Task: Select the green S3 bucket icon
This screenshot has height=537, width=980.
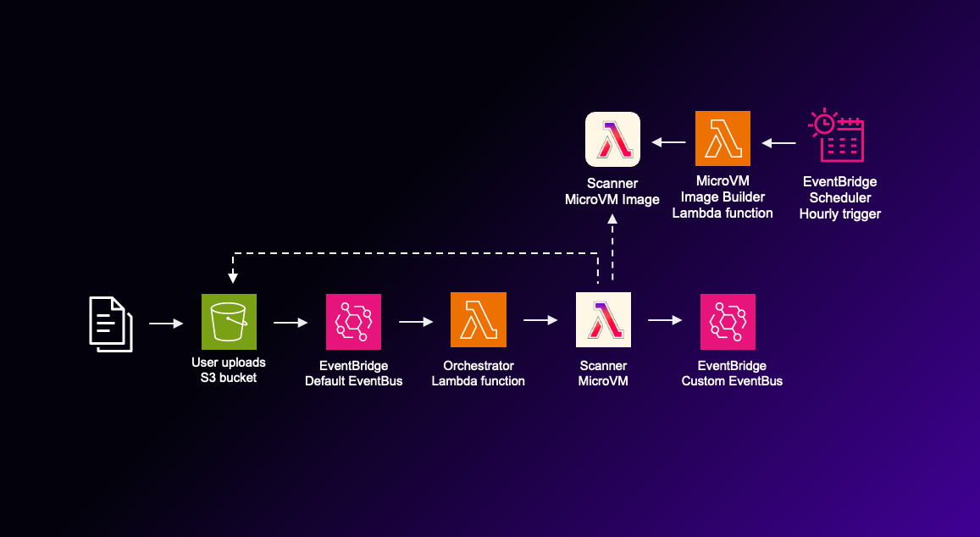Action: coord(229,322)
